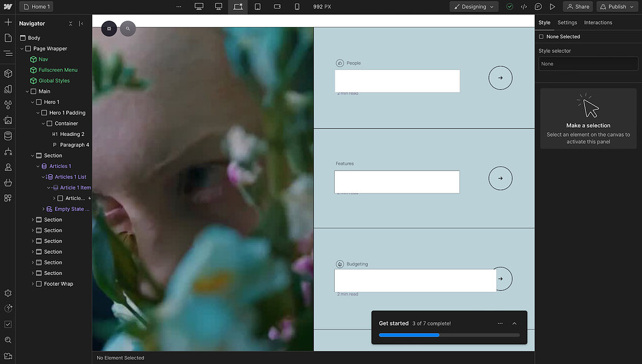642x364 pixels.
Task: Click the Share button
Action: pos(577,6)
